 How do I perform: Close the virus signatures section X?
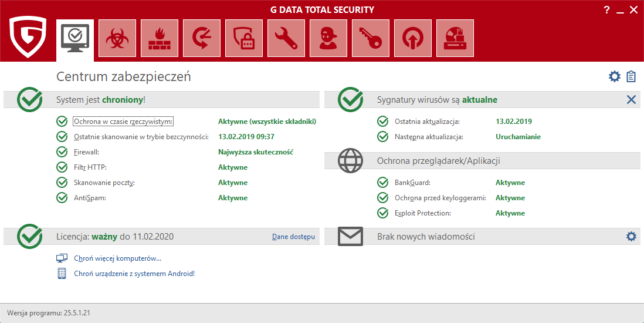tap(631, 100)
